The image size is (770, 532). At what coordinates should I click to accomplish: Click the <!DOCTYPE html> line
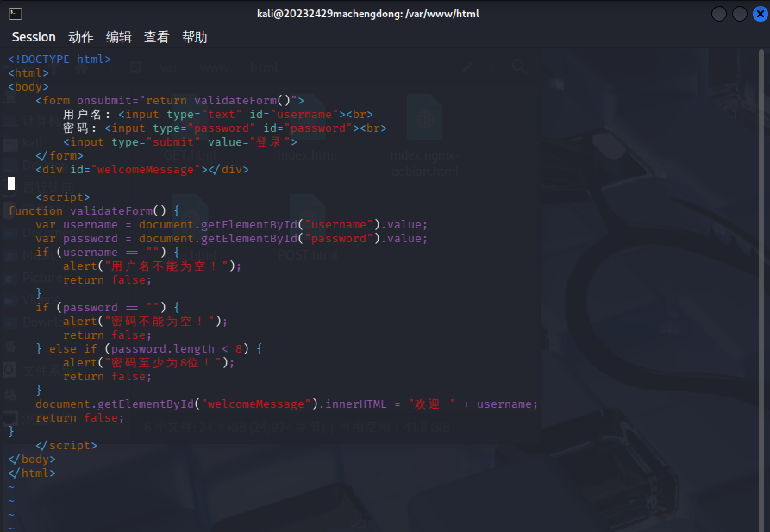[59, 59]
